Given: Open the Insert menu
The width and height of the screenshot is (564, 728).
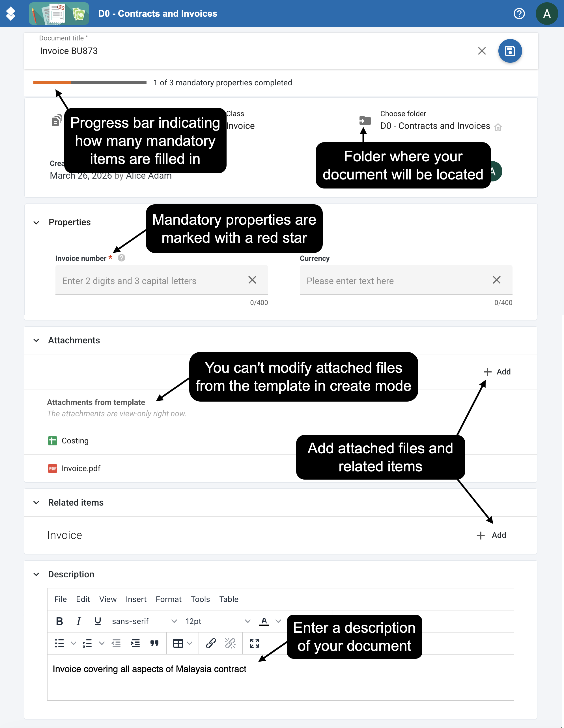Looking at the screenshot, I should point(136,599).
